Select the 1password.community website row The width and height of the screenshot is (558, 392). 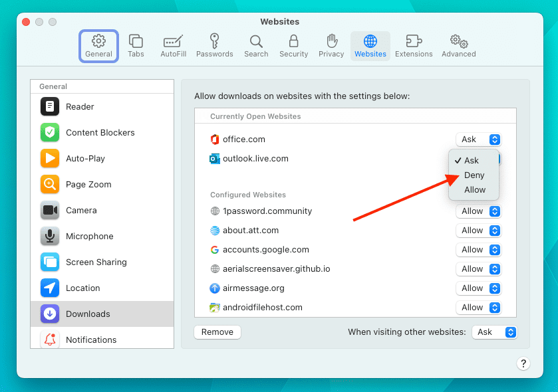(x=355, y=211)
